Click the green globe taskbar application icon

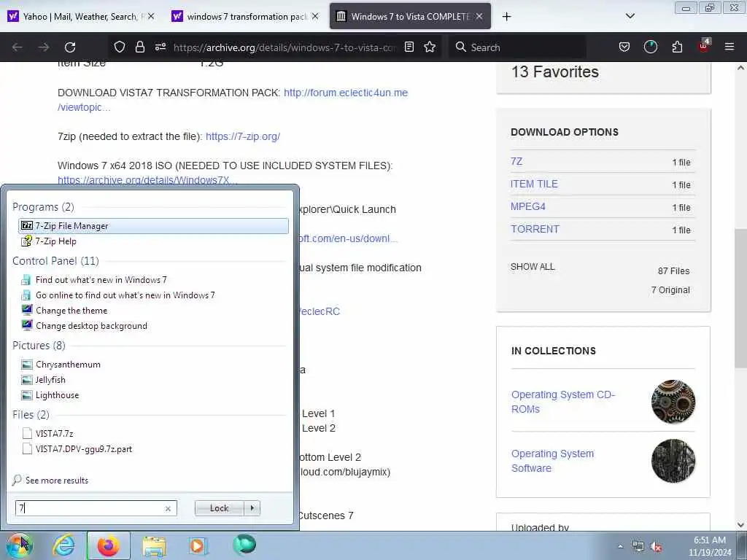coord(244,545)
